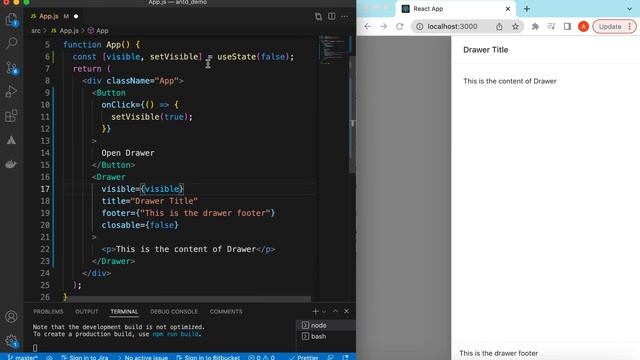Click the editor minimap

[x=333, y=50]
